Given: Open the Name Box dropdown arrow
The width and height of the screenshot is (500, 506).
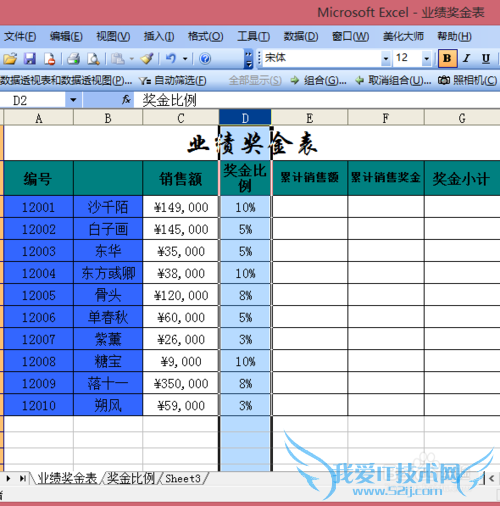Looking at the screenshot, I should [x=73, y=100].
